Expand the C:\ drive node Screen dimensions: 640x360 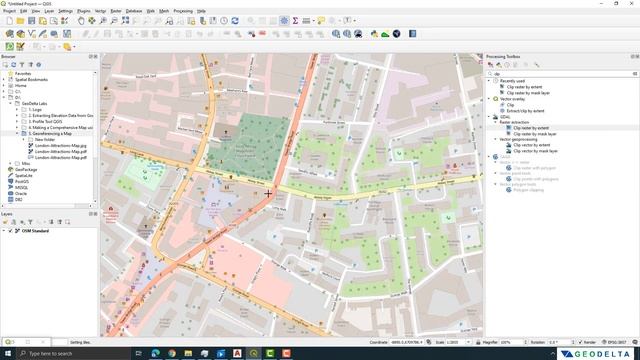[4, 92]
